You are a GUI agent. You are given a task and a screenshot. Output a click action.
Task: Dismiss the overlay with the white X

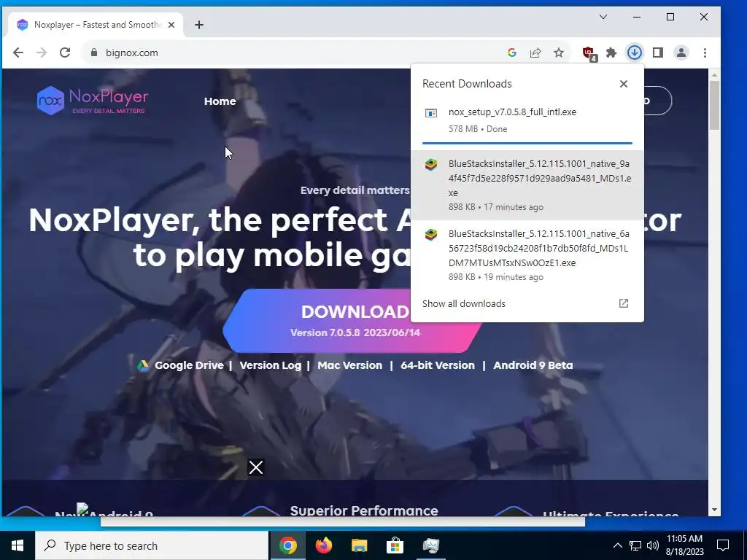click(256, 467)
